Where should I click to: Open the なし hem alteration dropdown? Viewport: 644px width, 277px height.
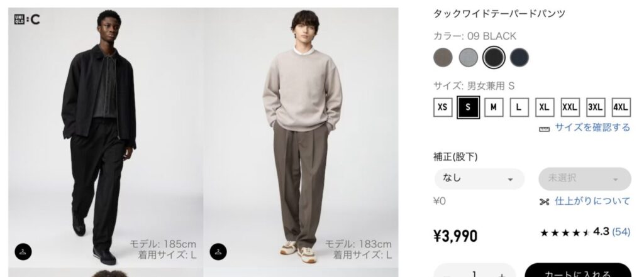479,179
